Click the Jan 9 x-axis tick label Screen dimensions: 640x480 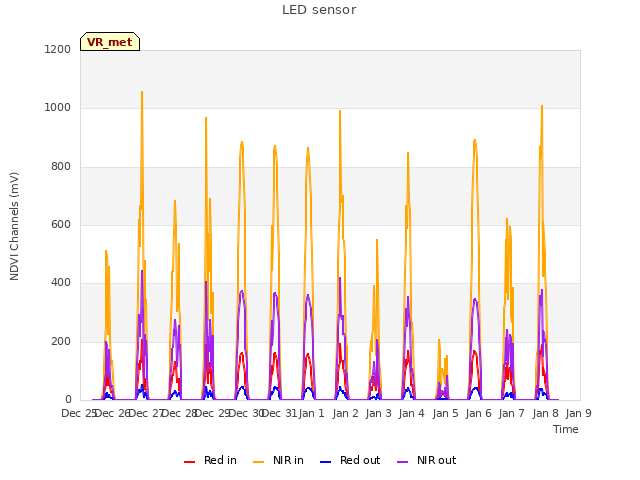[579, 413]
